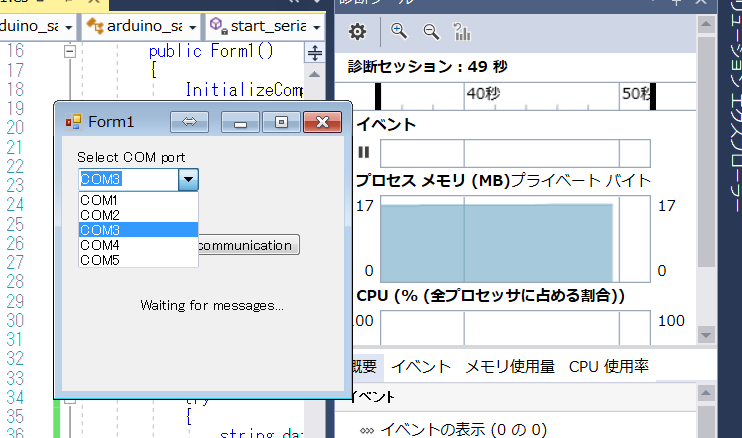Choose highlighted COM3 in the list
742x438 pixels.
tap(138, 230)
